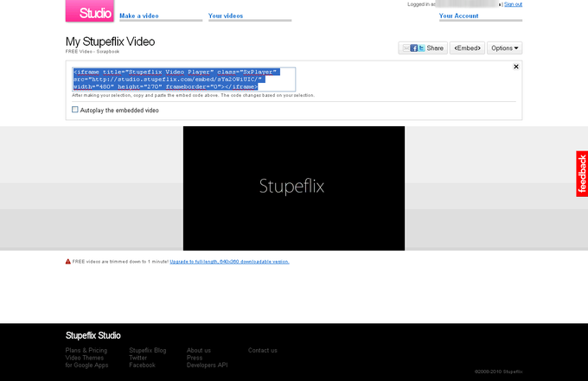Visit the Stupeflix Blog footer link
Screen dimensions: 588x381
pyautogui.click(x=148, y=350)
